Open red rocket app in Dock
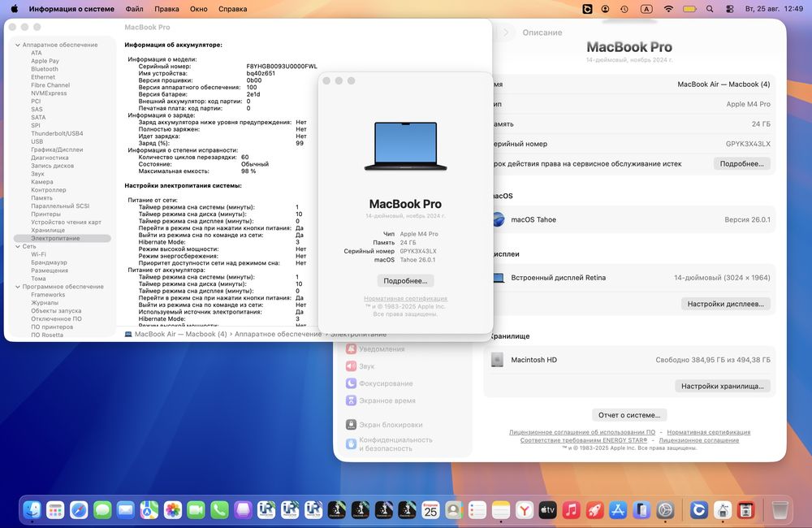812x528 pixels. pos(594,510)
